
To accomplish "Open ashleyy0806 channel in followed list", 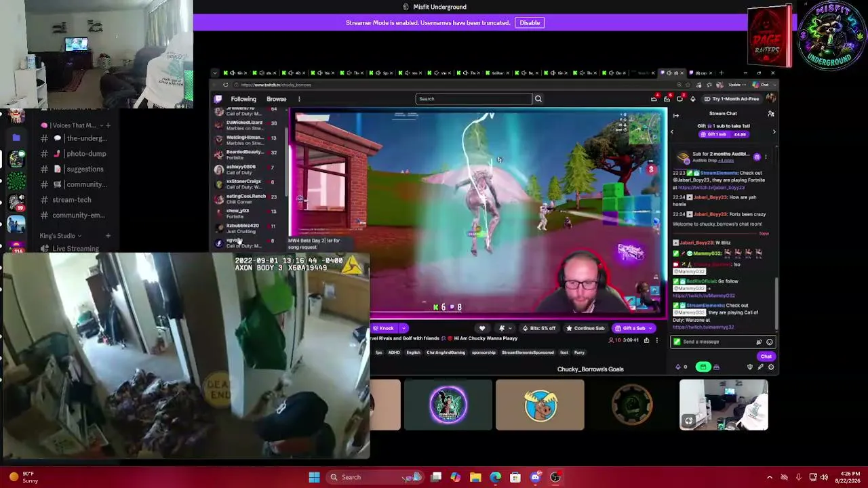I will (247, 169).
